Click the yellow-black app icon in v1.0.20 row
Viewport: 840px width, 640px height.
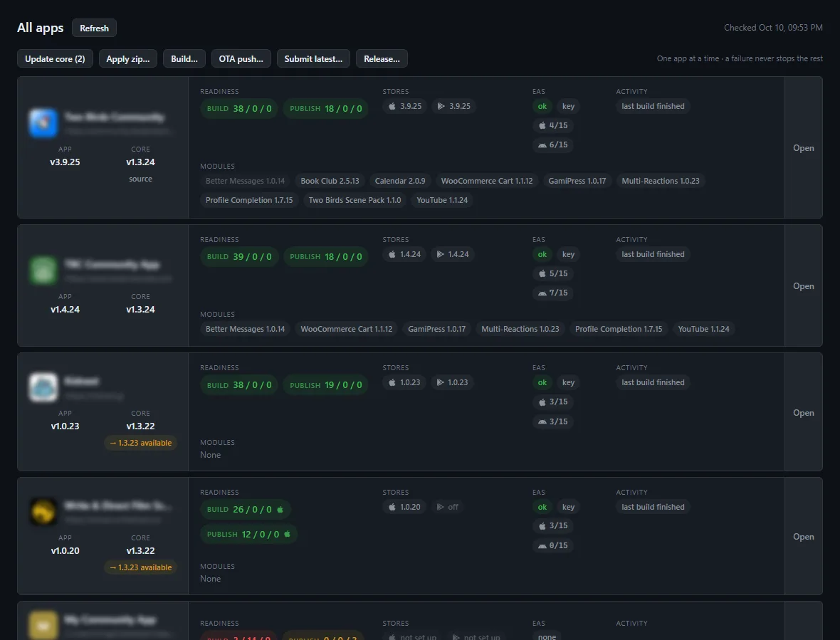[x=43, y=511]
